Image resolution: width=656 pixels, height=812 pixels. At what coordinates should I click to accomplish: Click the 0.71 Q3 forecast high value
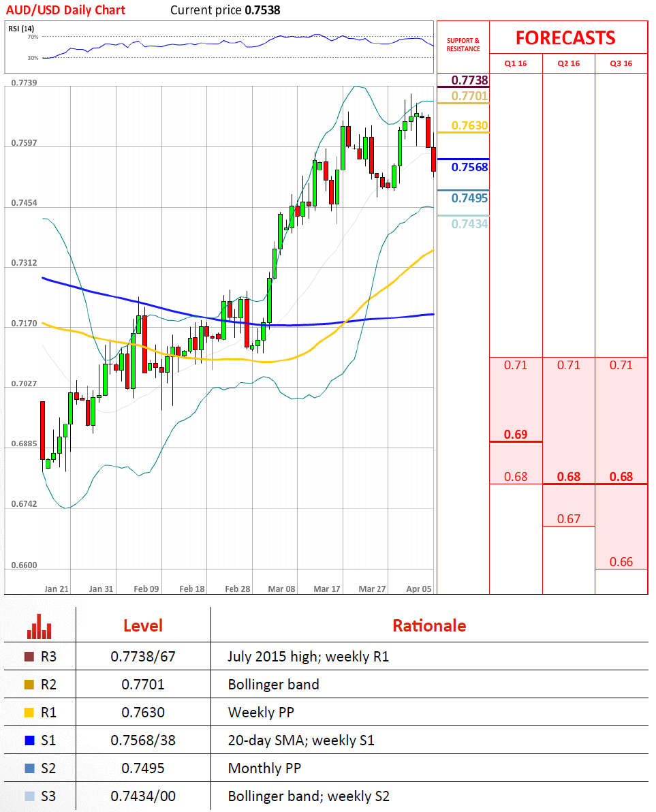click(x=621, y=365)
